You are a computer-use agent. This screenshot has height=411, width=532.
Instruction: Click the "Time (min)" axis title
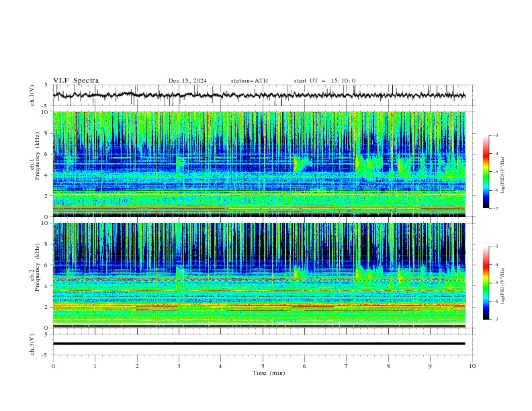269,373
